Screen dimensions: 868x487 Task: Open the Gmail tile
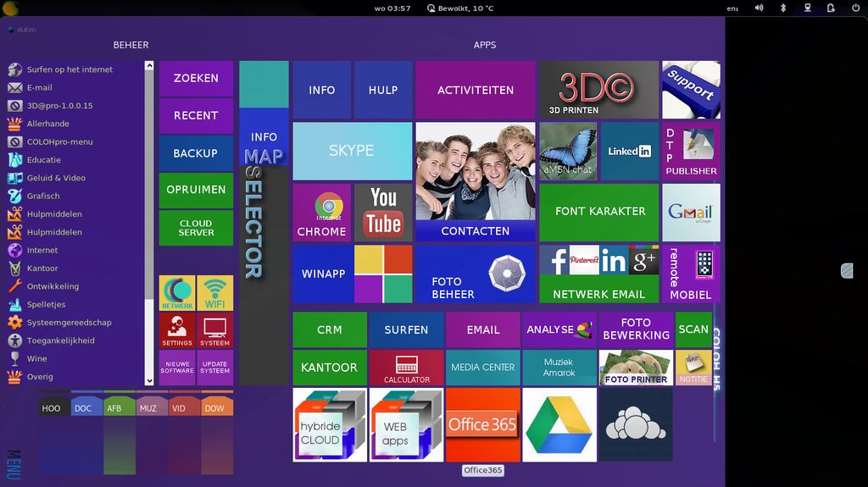pyautogui.click(x=691, y=213)
